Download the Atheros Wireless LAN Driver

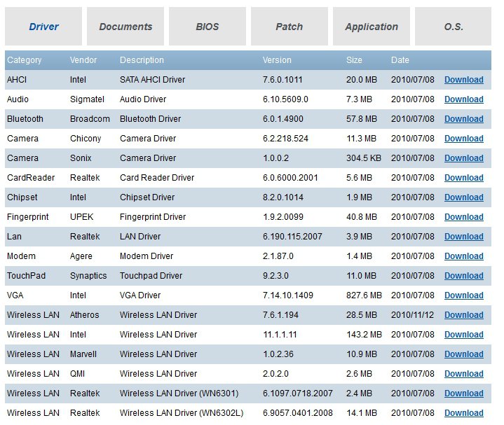pyautogui.click(x=464, y=314)
